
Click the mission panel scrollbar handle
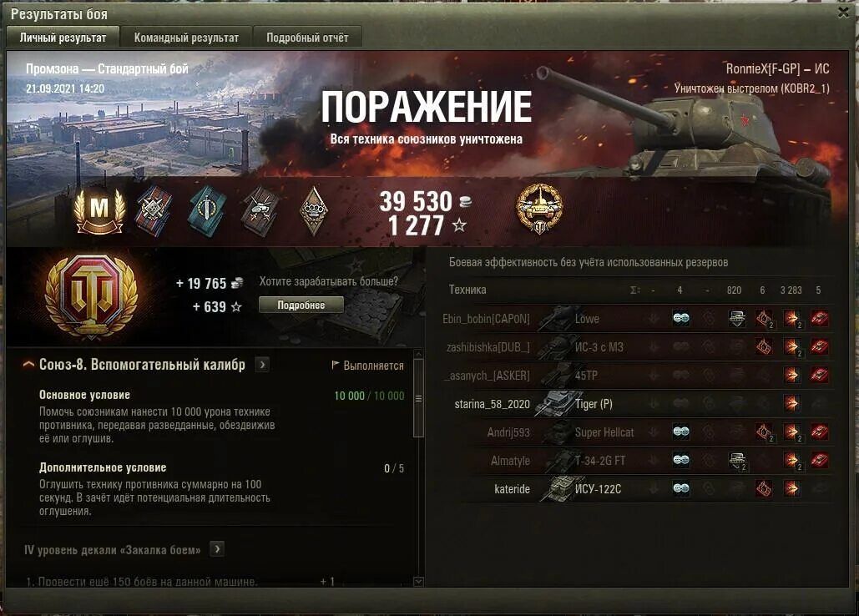418,398
